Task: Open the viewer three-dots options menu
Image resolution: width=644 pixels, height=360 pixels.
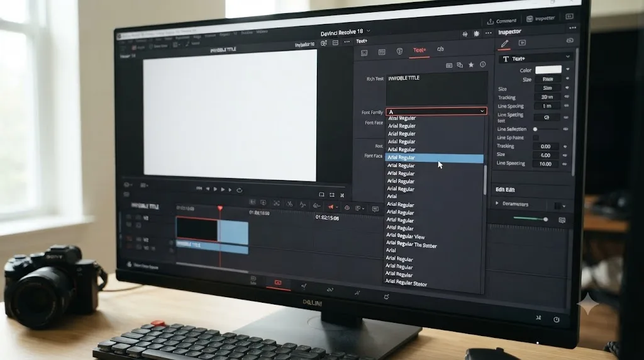Action: point(347,42)
